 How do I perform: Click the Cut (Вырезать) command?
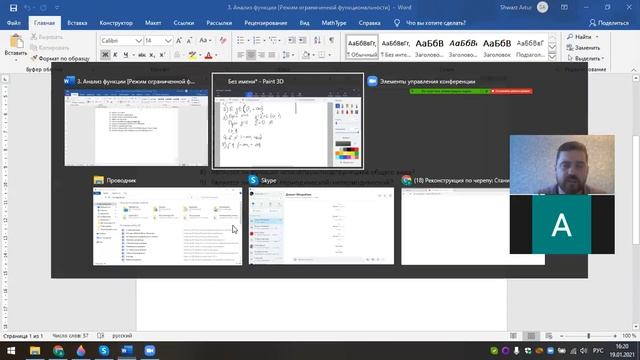click(x=47, y=37)
